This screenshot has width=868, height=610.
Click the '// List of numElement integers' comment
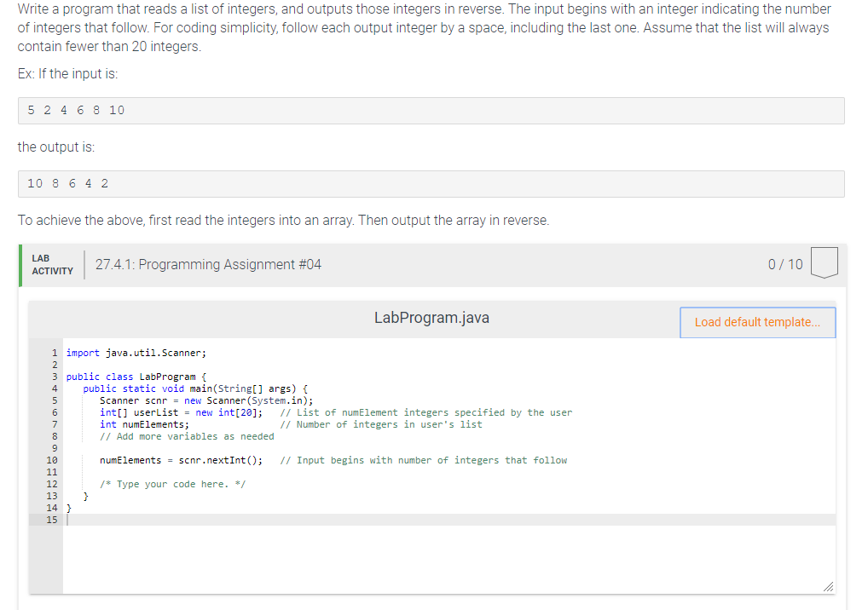[x=426, y=412]
